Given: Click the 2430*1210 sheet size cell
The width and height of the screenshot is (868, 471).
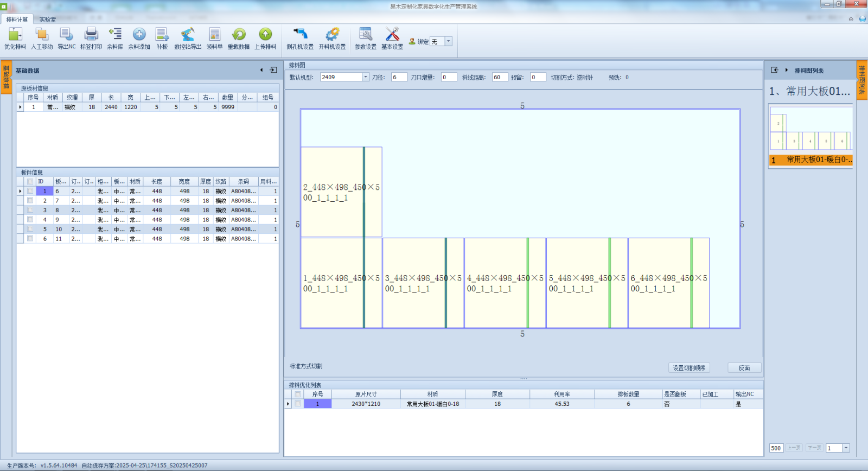Looking at the screenshot, I should click(x=366, y=404).
